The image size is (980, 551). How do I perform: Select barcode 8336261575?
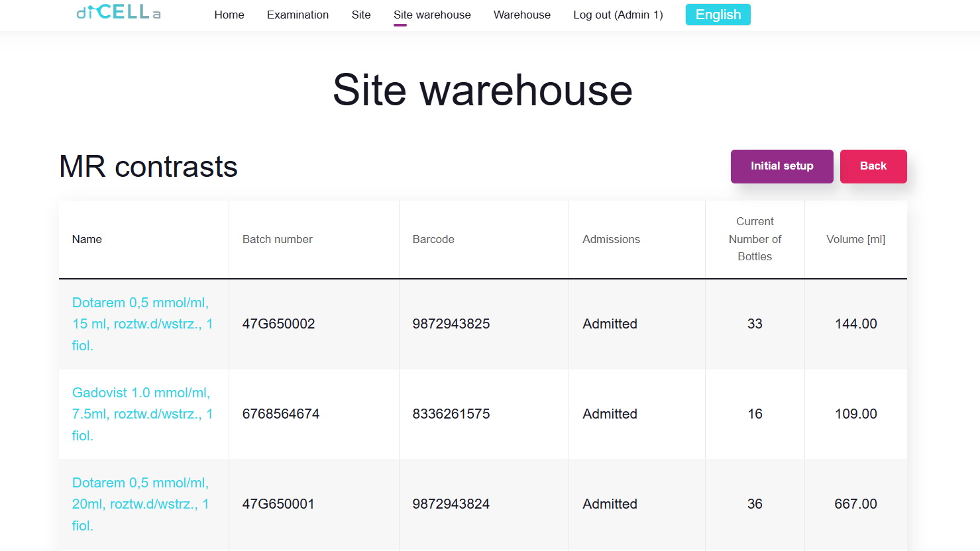click(451, 414)
